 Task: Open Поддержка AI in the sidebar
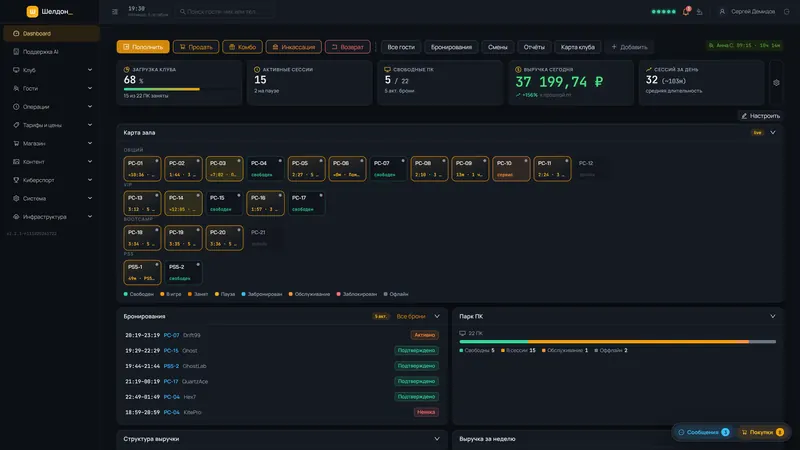point(51,52)
